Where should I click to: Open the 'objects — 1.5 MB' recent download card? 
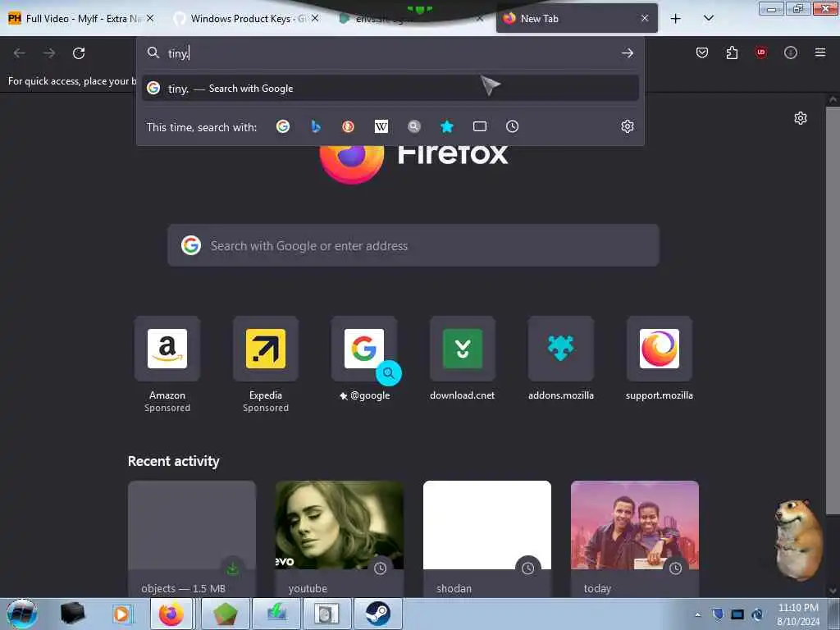click(192, 539)
